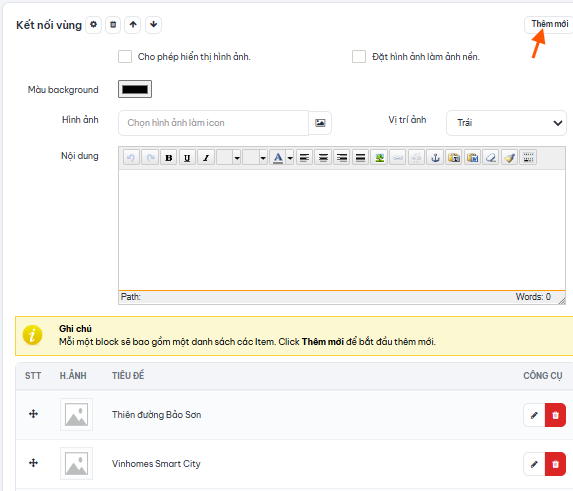Click the Path: status label

coord(131,297)
